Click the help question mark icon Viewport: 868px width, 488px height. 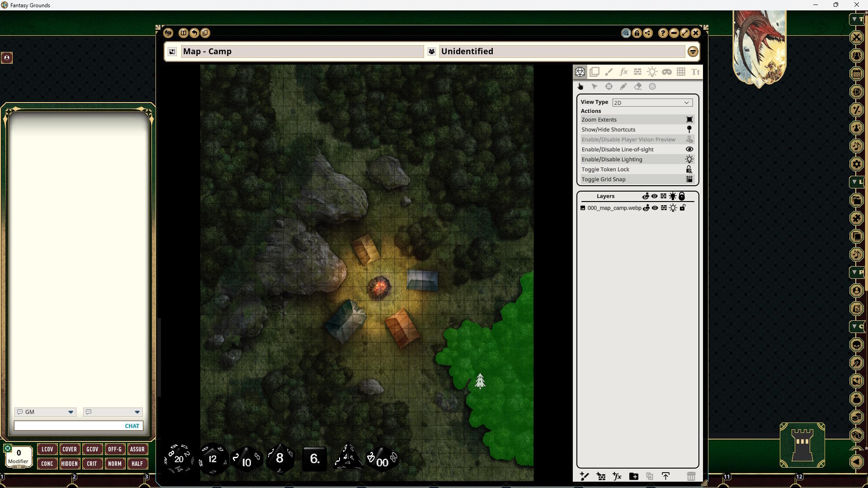[x=663, y=33]
